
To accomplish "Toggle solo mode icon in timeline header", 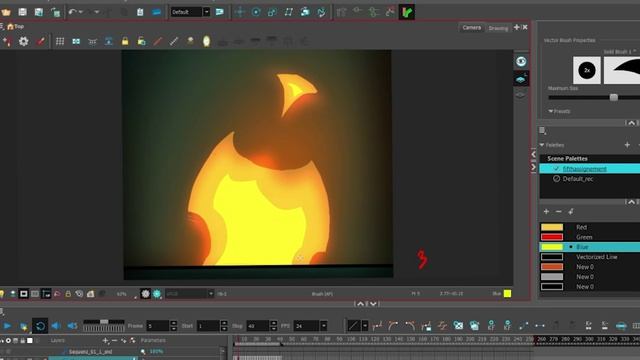I will (x=8, y=340).
